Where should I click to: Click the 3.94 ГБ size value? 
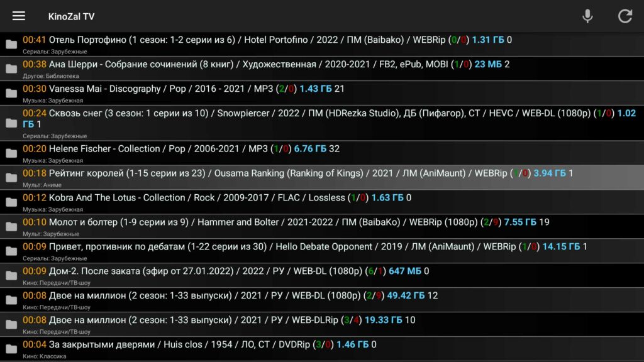point(550,173)
